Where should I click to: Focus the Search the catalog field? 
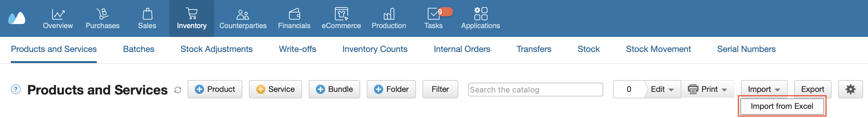tap(535, 90)
